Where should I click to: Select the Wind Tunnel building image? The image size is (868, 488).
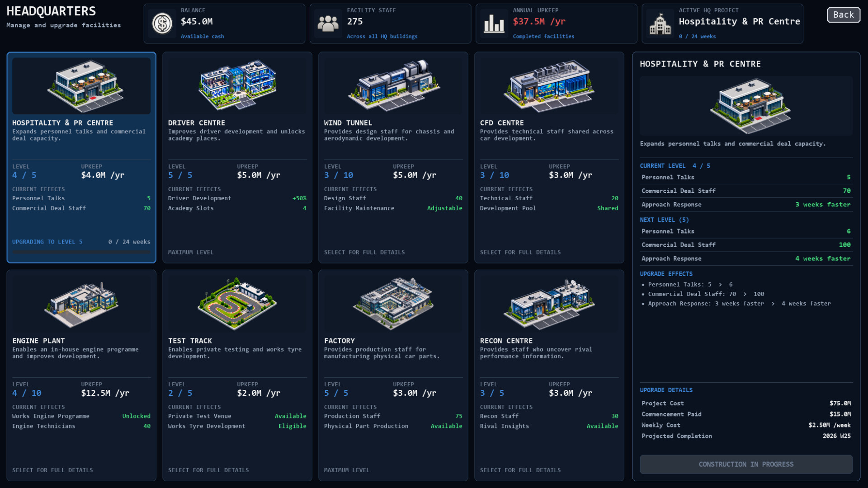(x=393, y=86)
